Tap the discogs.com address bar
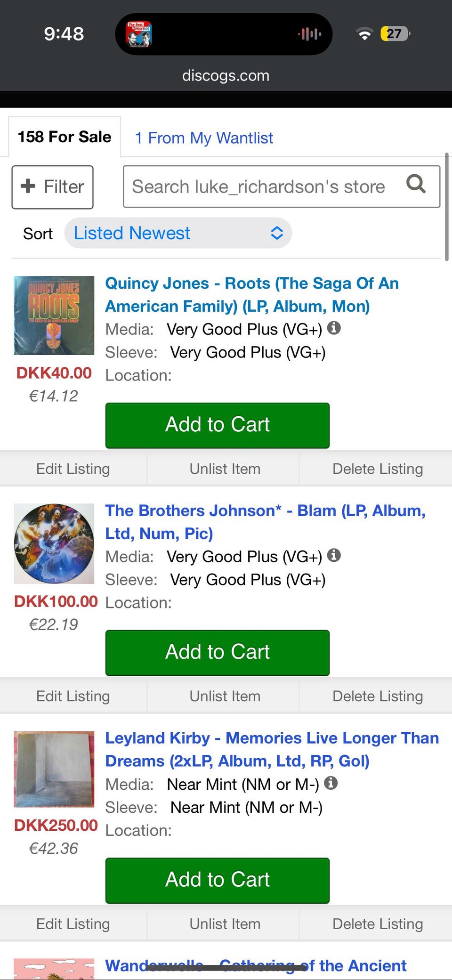Viewport: 452px width, 980px height. point(226,75)
